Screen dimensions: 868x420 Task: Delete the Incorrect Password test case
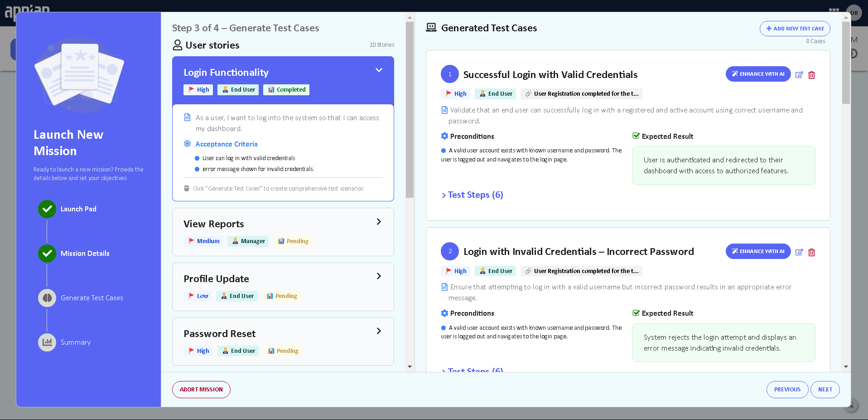(811, 252)
